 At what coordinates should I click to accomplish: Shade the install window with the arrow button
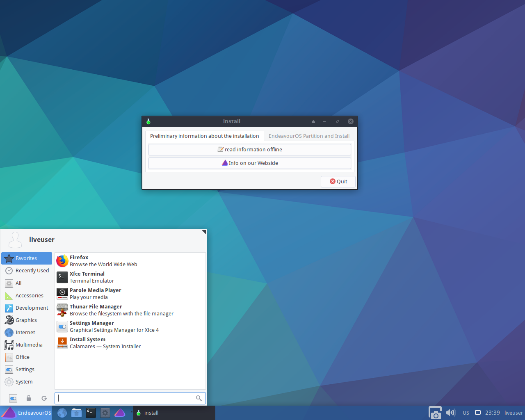pos(313,121)
